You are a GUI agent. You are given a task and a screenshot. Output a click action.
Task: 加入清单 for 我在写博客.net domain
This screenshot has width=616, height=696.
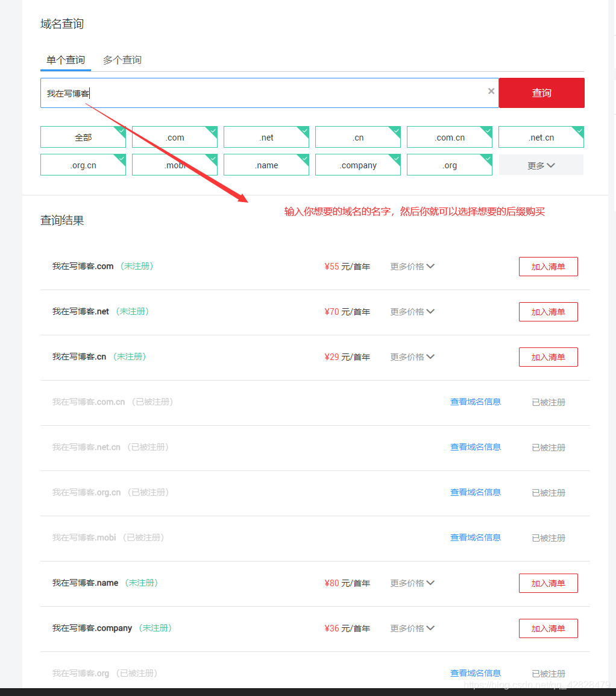pyautogui.click(x=548, y=311)
